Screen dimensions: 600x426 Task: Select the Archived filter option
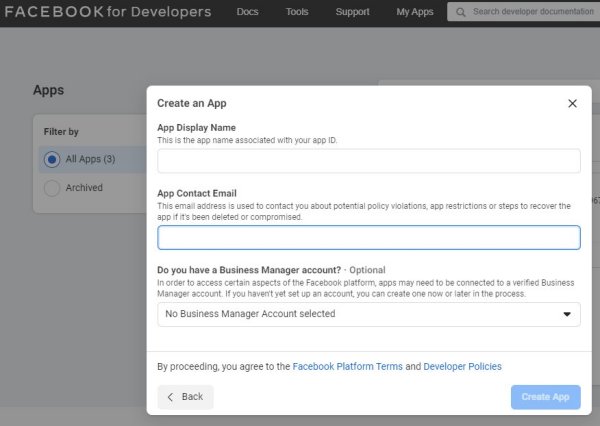click(x=52, y=188)
